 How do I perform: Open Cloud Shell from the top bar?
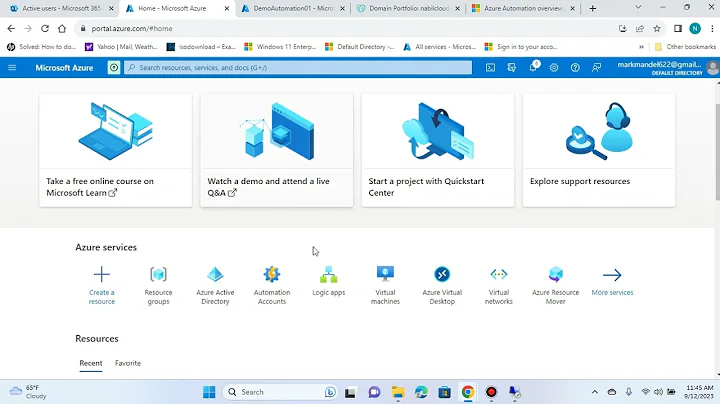490,67
